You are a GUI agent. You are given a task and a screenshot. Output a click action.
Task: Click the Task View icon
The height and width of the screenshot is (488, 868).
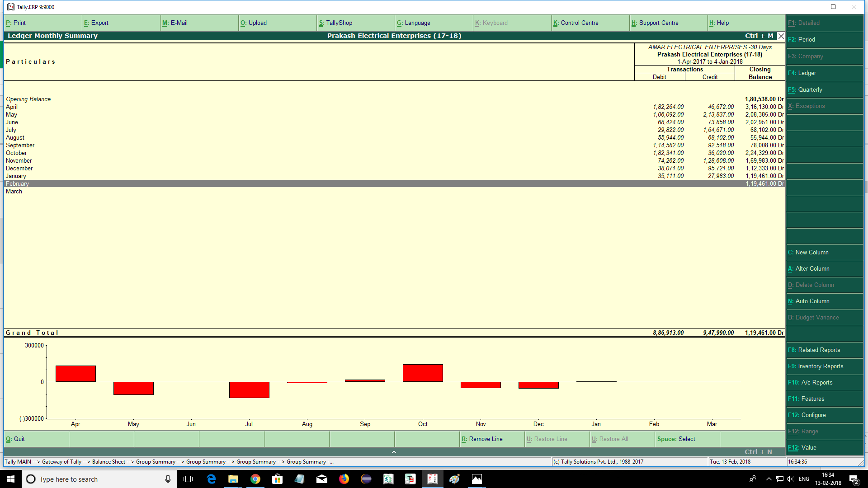[x=189, y=479]
